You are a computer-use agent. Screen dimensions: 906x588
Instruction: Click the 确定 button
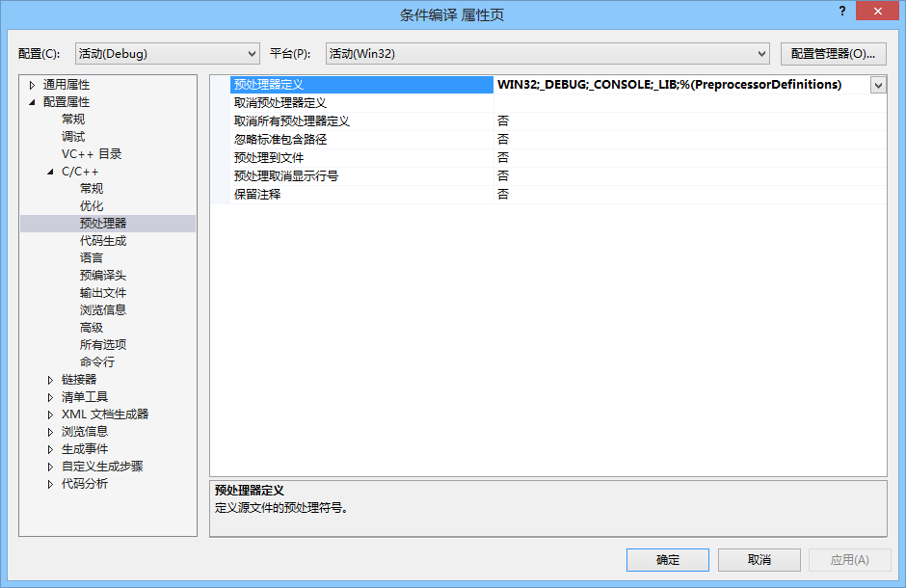[667, 560]
